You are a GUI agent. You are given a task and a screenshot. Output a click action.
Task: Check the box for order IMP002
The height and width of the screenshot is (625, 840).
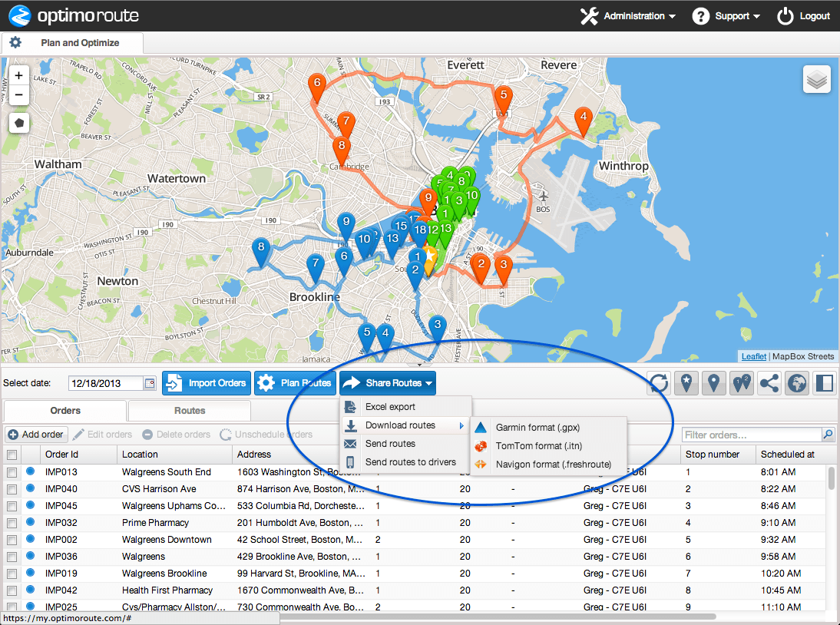coord(12,540)
